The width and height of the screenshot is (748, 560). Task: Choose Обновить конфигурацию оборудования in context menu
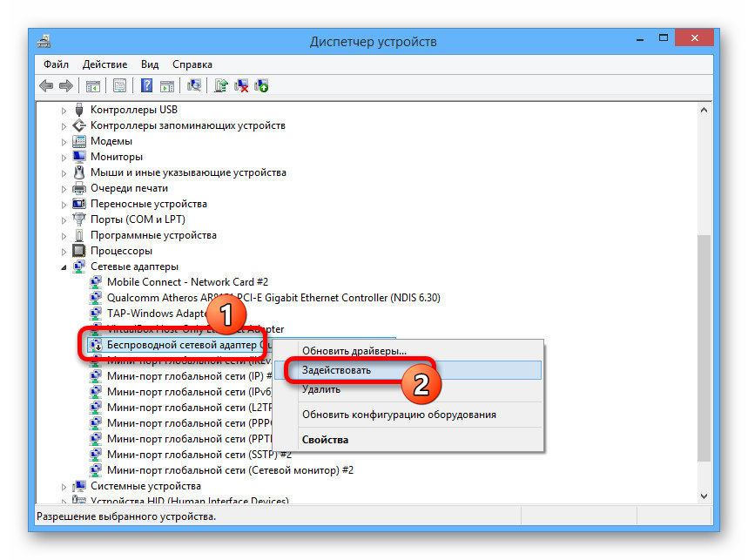[408, 415]
